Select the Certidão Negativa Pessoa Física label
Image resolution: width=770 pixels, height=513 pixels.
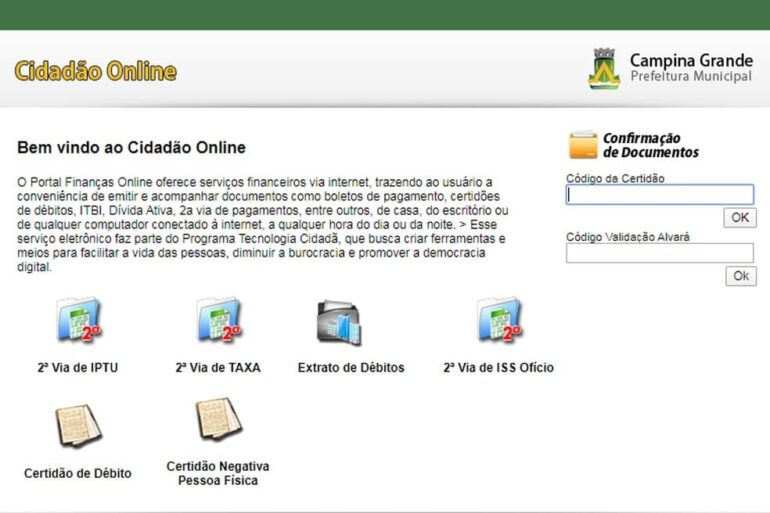click(218, 473)
